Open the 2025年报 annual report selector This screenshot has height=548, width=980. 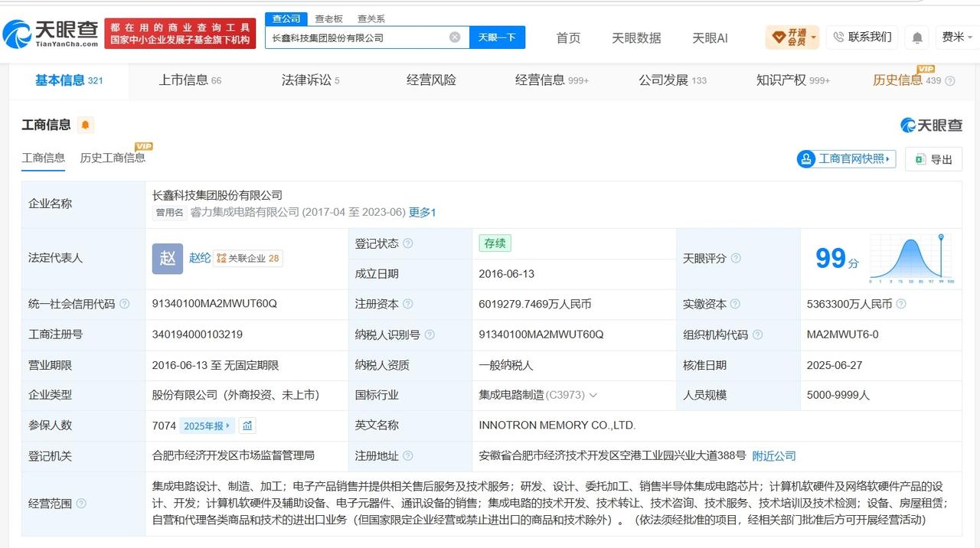[207, 426]
